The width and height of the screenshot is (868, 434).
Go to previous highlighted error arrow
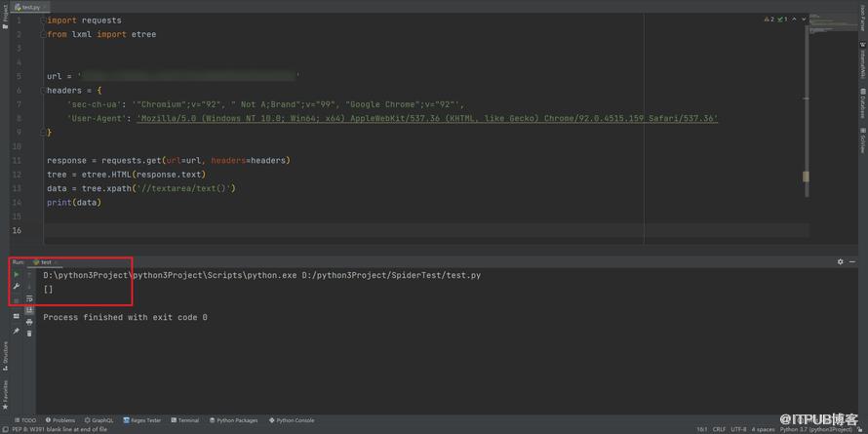(x=795, y=20)
